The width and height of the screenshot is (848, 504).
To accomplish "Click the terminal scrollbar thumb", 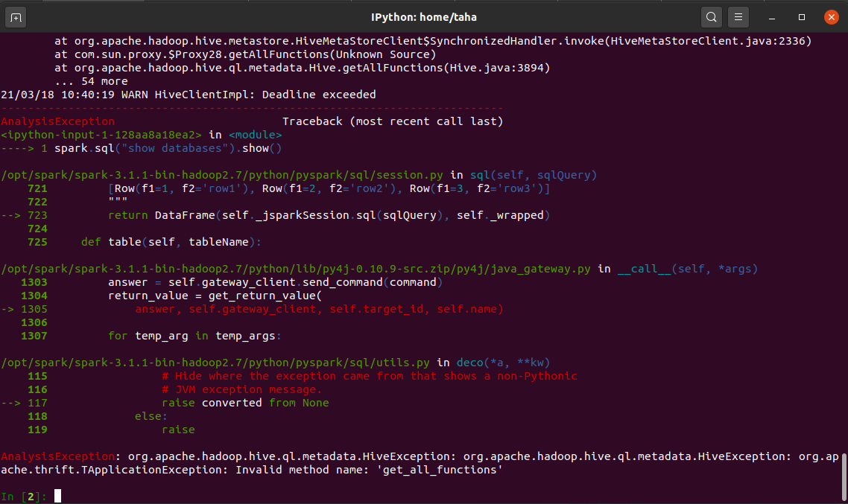I will coord(843,469).
